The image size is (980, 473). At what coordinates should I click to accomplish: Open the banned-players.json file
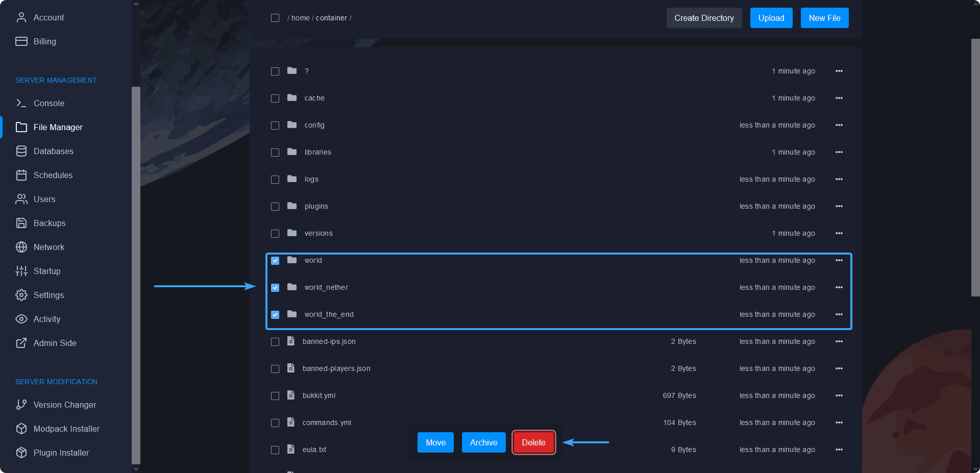[x=336, y=368]
